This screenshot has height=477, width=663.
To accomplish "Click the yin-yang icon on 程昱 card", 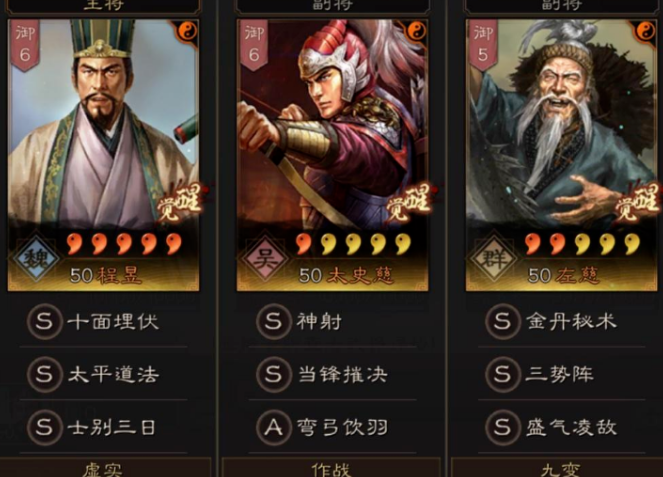I will click(x=187, y=31).
